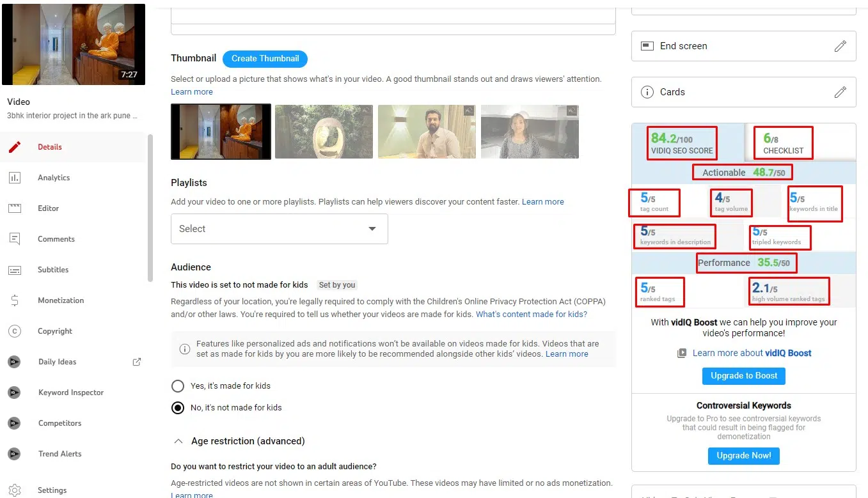Click the Comments icon in sidebar

click(x=15, y=239)
